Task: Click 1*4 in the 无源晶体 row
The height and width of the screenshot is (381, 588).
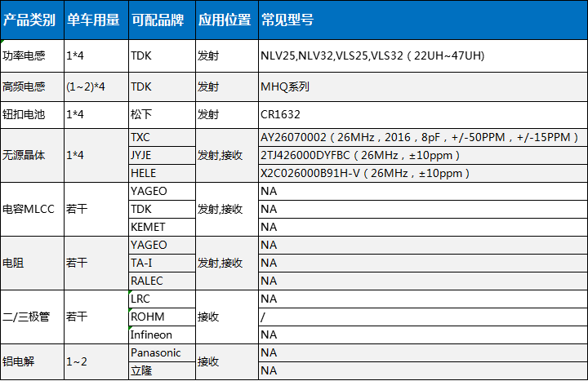Action: click(96, 156)
